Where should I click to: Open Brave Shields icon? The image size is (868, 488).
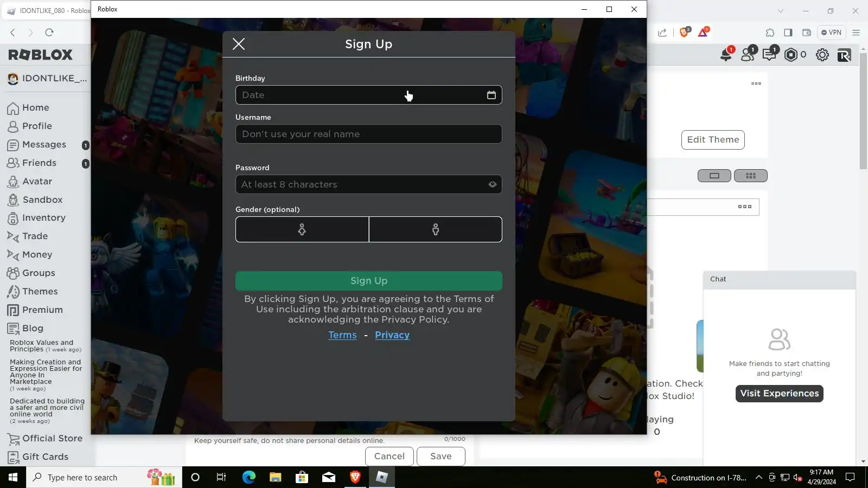coord(685,32)
